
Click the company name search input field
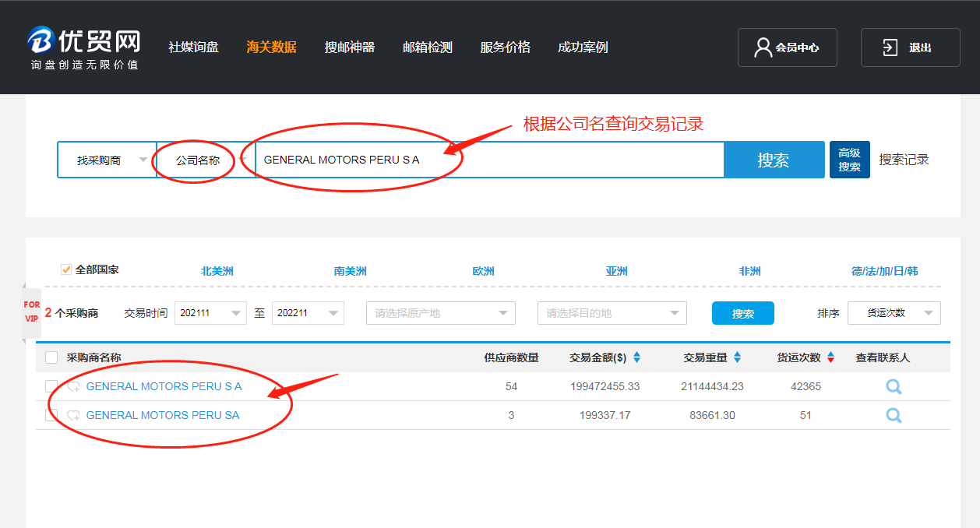point(489,160)
